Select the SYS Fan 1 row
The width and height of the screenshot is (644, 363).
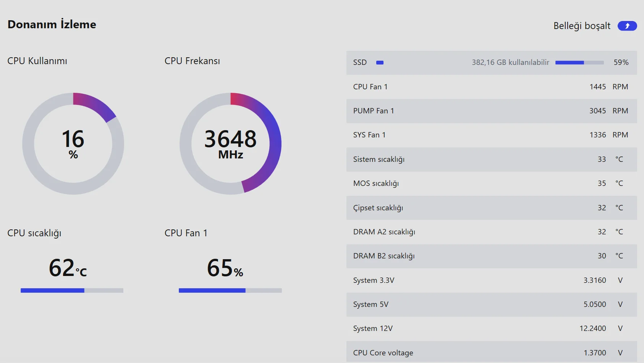[491, 135]
